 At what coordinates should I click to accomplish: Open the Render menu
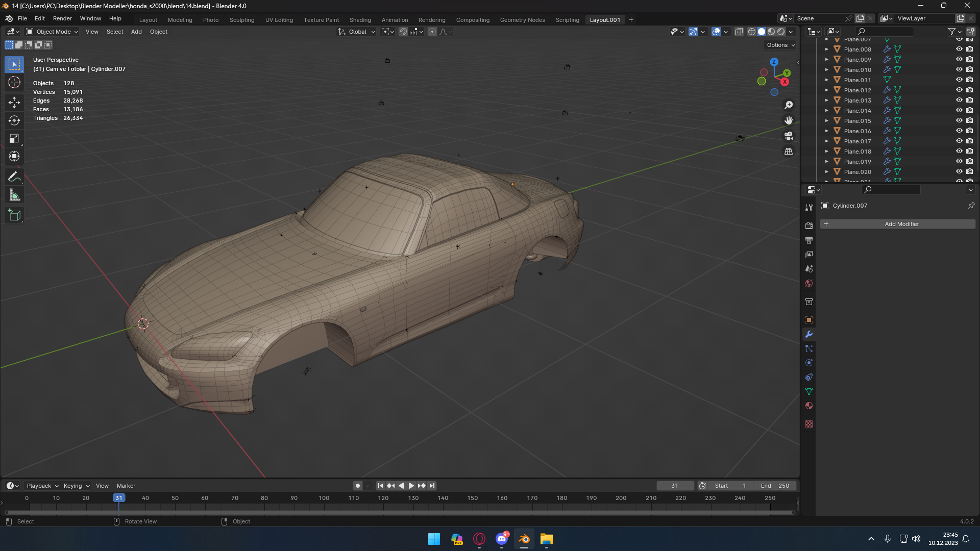pos(62,18)
